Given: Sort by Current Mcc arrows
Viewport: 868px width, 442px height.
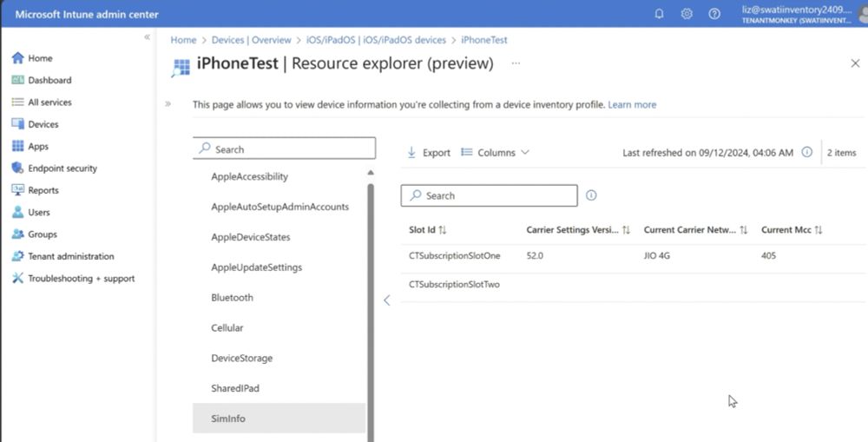Looking at the screenshot, I should (819, 230).
